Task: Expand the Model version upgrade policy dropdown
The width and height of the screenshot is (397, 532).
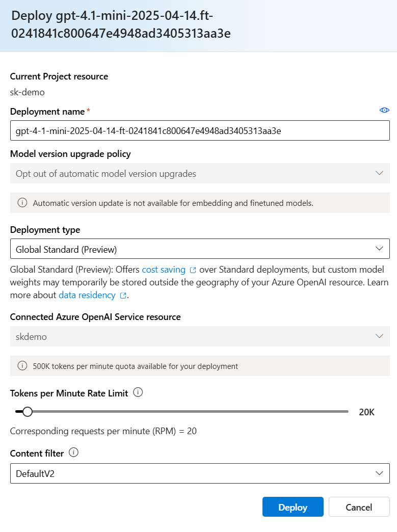Action: [x=200, y=173]
